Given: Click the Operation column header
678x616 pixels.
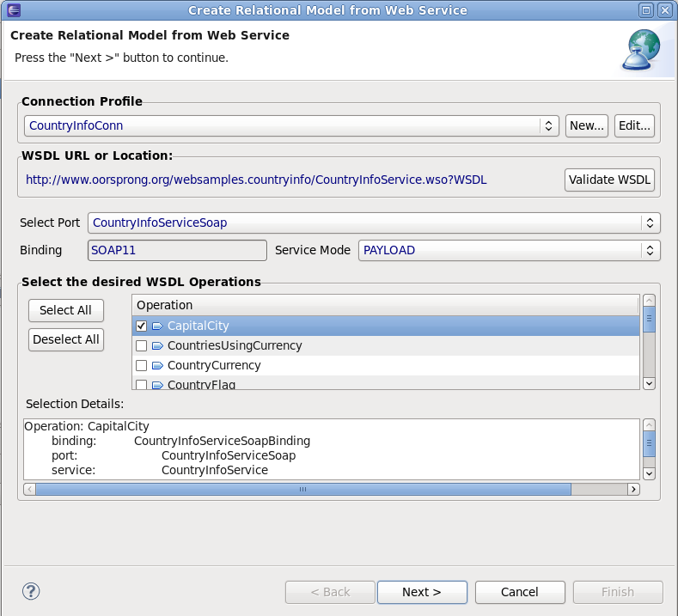Looking at the screenshot, I should tap(385, 305).
